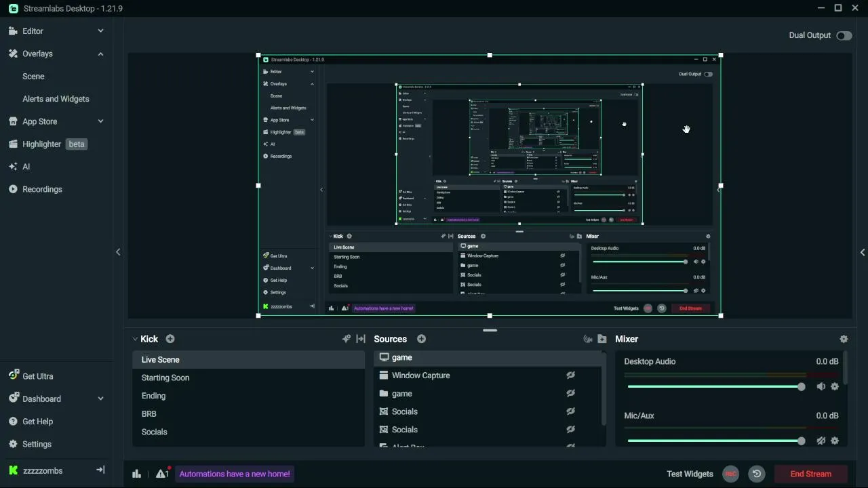Toggle the Dual Output switch
Image resolution: width=868 pixels, height=488 pixels.
[x=844, y=35]
